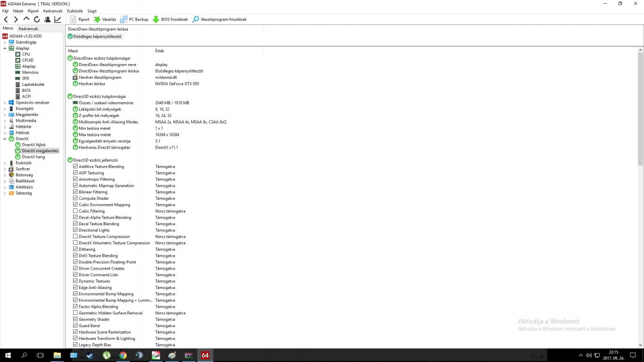Click Geometry Shader checkbox

tap(75, 320)
